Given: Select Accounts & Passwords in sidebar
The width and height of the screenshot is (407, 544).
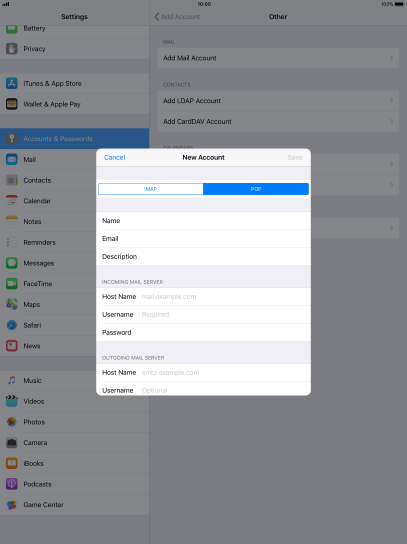Looking at the screenshot, I should coord(75,139).
